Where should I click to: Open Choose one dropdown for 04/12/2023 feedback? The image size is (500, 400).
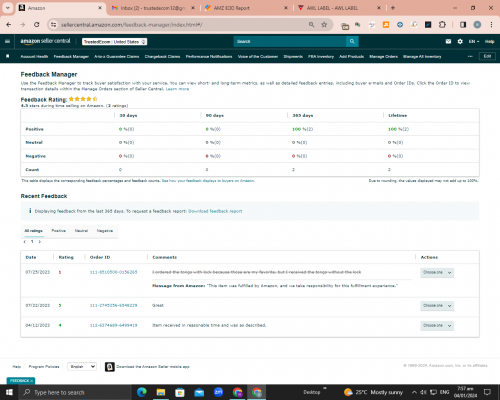(x=437, y=325)
